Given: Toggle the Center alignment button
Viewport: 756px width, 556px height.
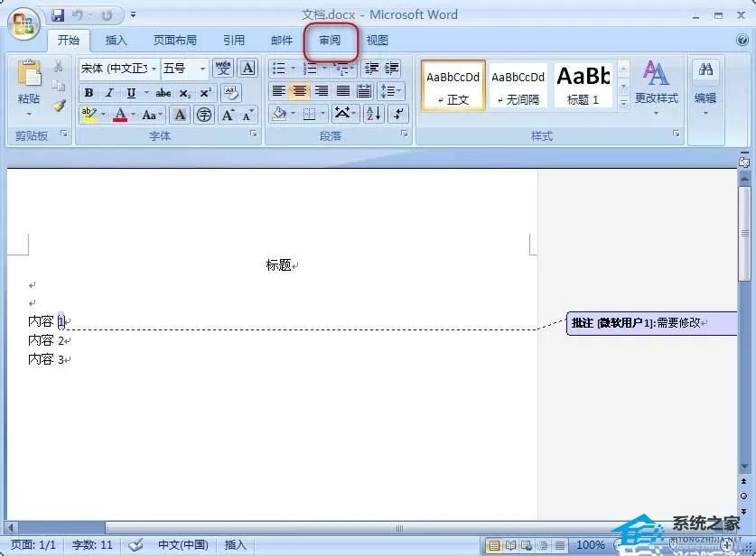Looking at the screenshot, I should click(299, 91).
